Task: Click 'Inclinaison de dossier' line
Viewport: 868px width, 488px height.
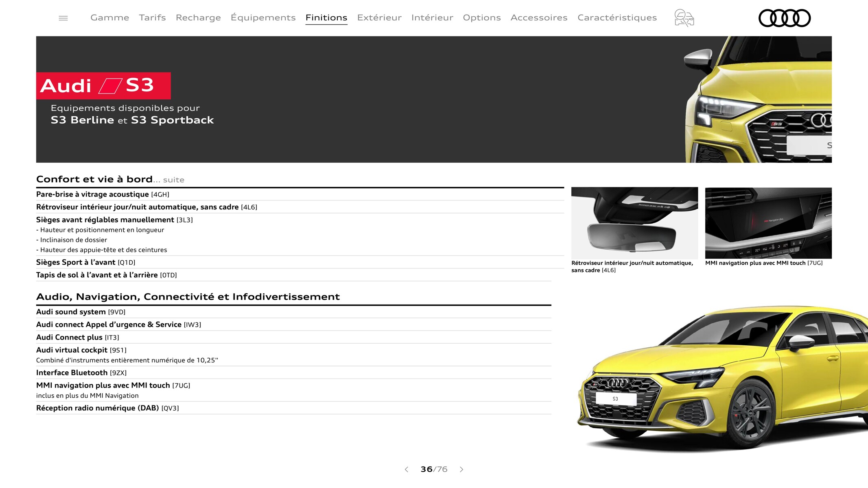Action: [72, 240]
